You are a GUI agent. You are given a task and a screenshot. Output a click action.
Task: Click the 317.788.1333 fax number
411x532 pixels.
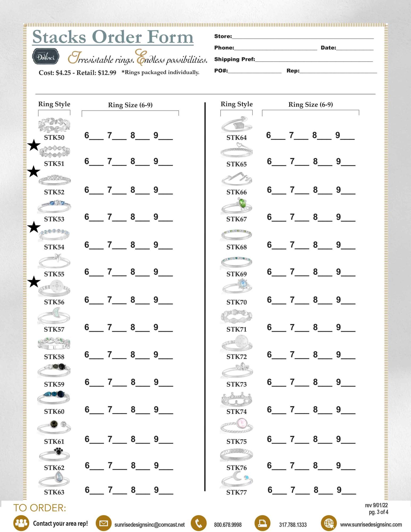pos(293,525)
